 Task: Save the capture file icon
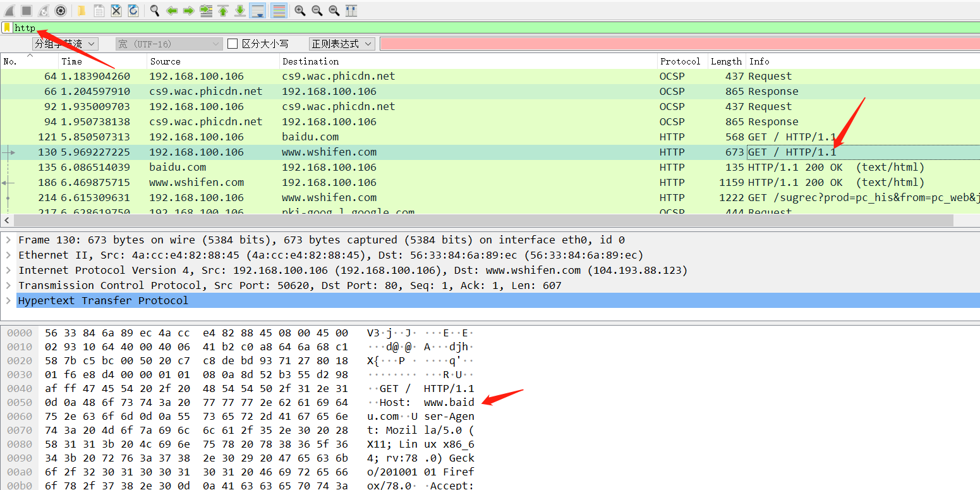[99, 11]
